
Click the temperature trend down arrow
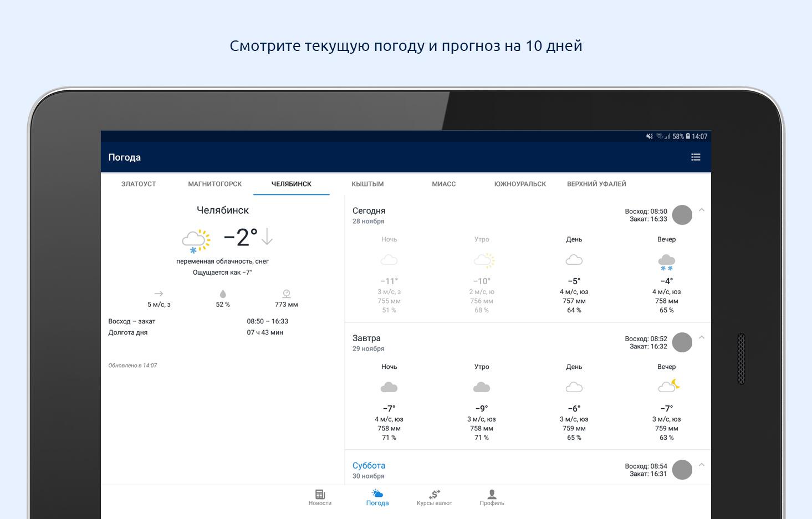pyautogui.click(x=267, y=237)
